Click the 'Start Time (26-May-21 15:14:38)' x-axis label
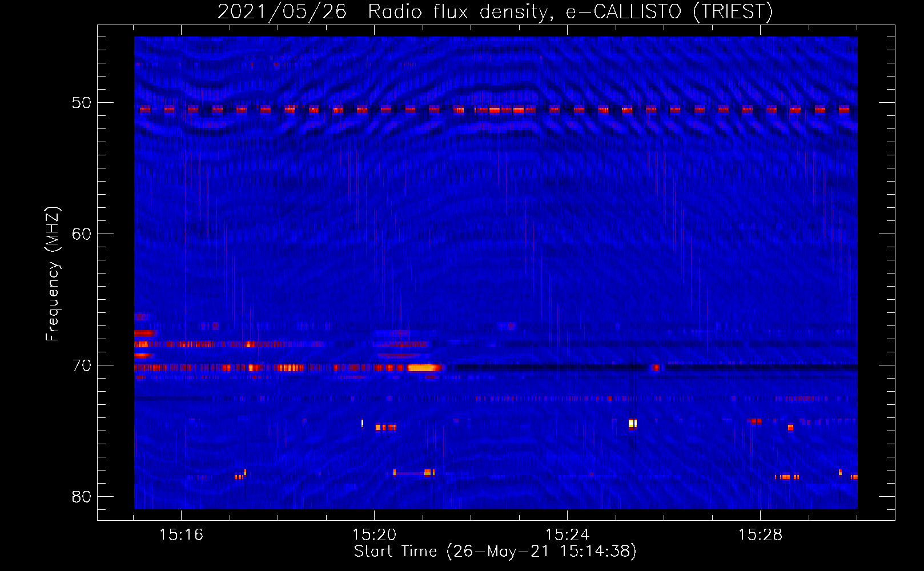 pos(495,552)
